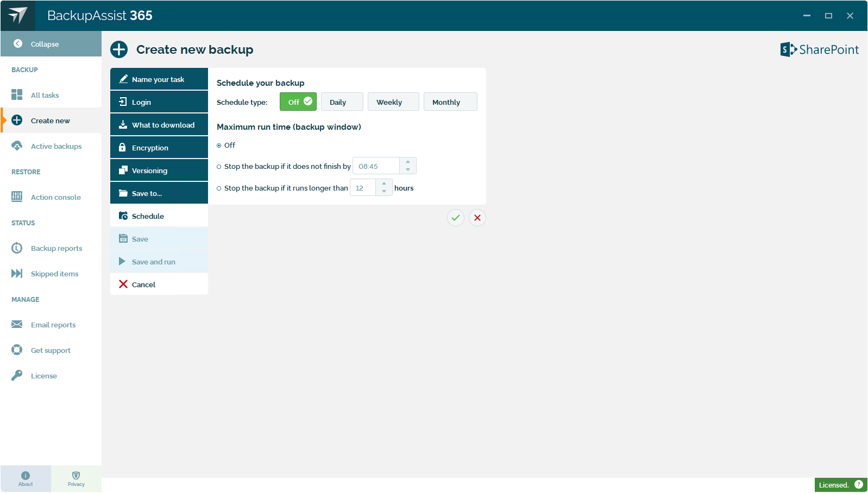Go to What to download step
868x493 pixels.
coord(159,124)
